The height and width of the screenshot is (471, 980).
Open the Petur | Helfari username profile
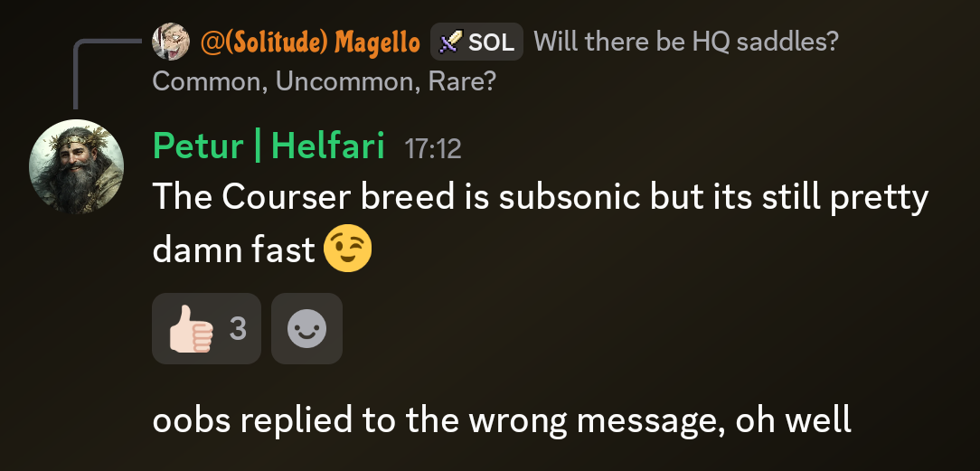[x=269, y=146]
